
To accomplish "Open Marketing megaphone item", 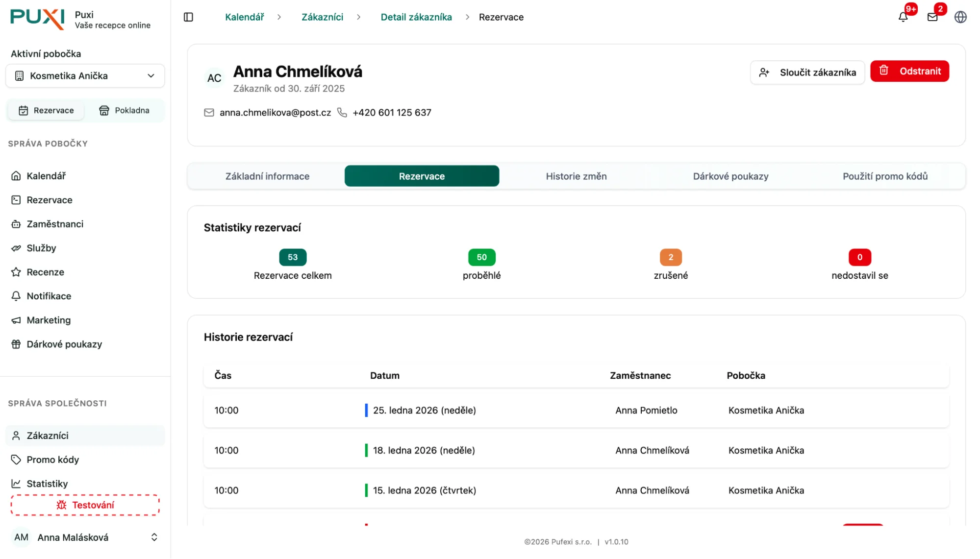I will (x=48, y=320).
